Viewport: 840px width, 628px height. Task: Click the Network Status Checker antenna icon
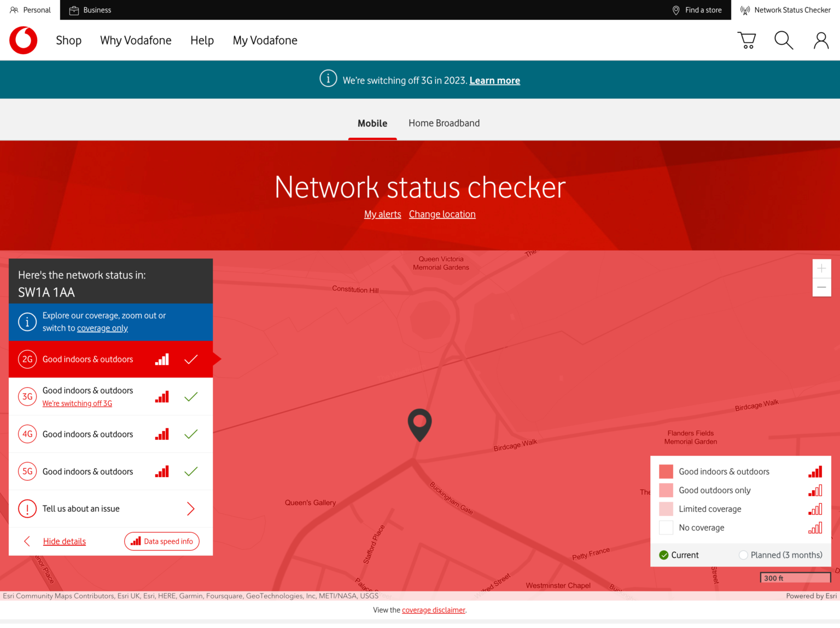(x=744, y=10)
